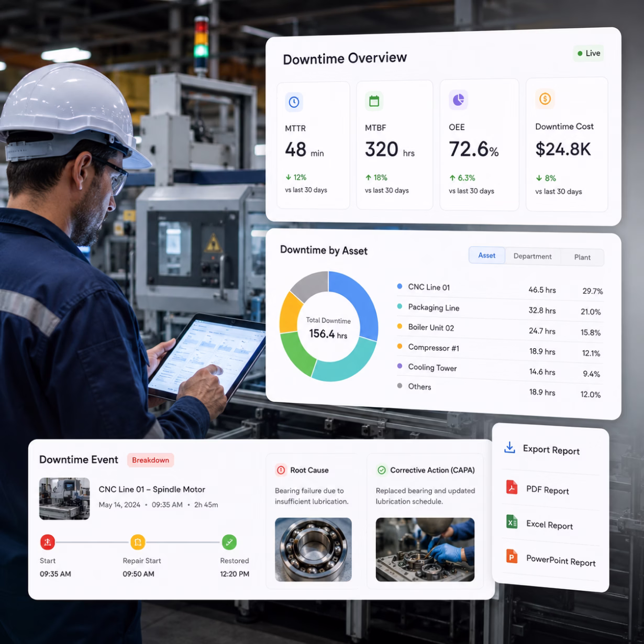Click the 'Downtime Overview' heading
Screen dimensions: 644x644
click(345, 58)
